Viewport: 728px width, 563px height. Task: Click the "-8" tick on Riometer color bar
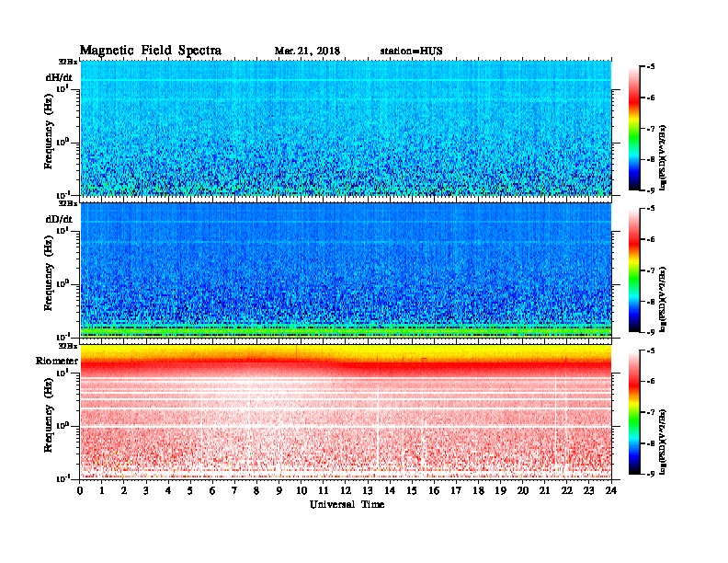point(650,443)
